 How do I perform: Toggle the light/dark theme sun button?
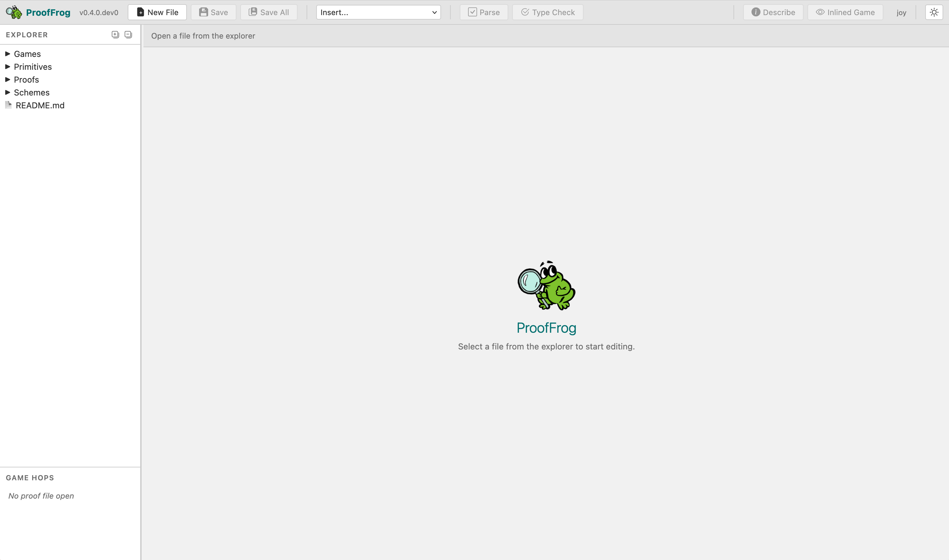point(934,12)
